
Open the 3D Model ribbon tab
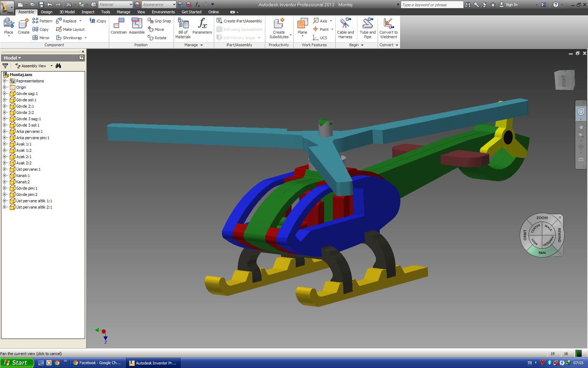pyautogui.click(x=67, y=12)
